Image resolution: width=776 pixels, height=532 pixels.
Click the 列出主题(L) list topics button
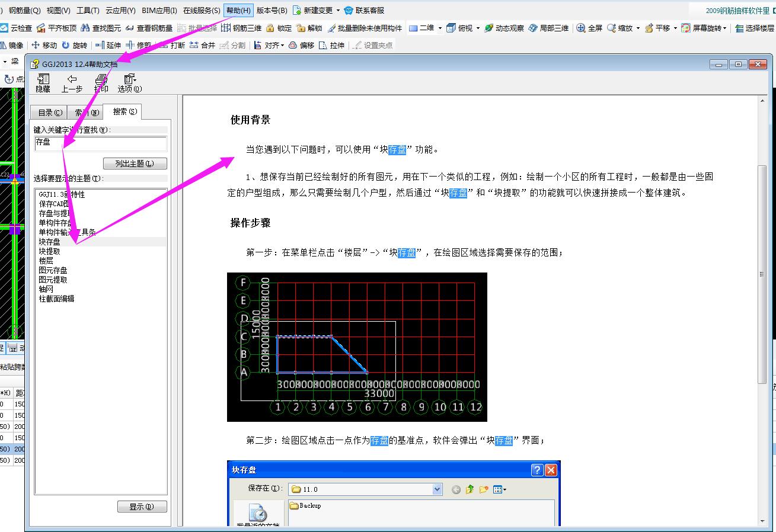click(135, 164)
